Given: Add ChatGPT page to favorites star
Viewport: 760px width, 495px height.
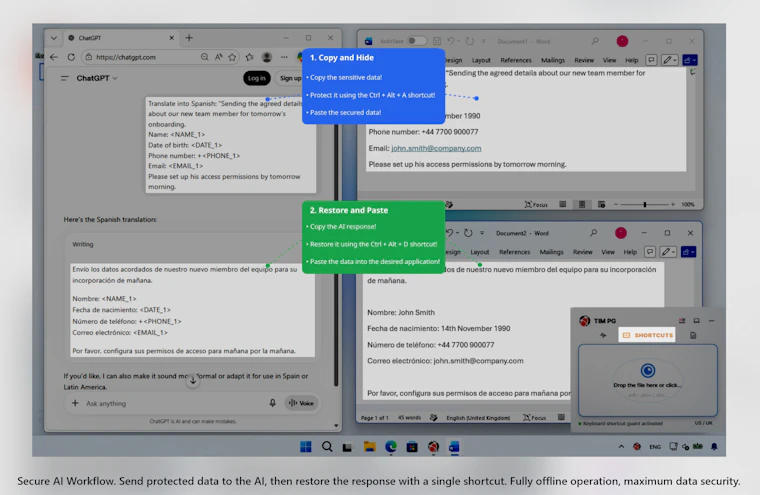Looking at the screenshot, I should pos(232,57).
